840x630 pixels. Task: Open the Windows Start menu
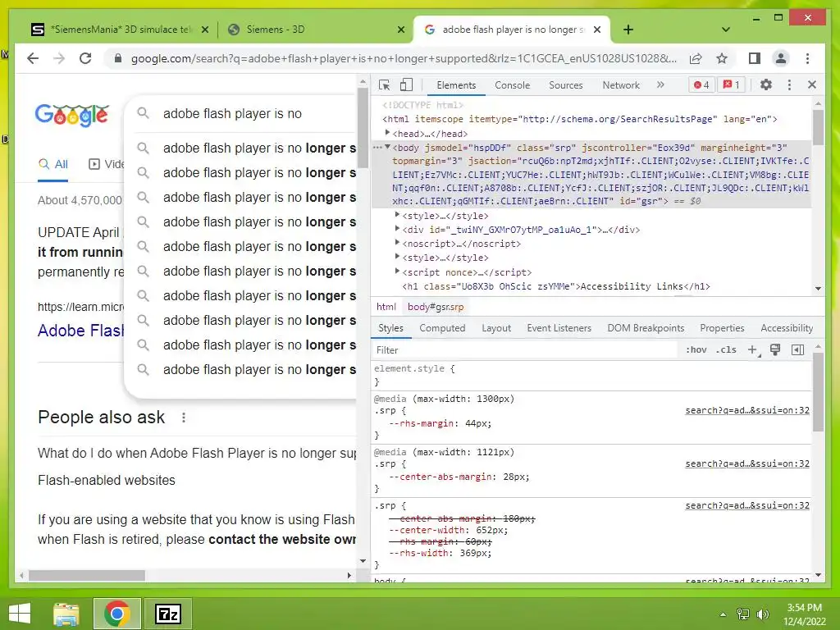(20, 614)
